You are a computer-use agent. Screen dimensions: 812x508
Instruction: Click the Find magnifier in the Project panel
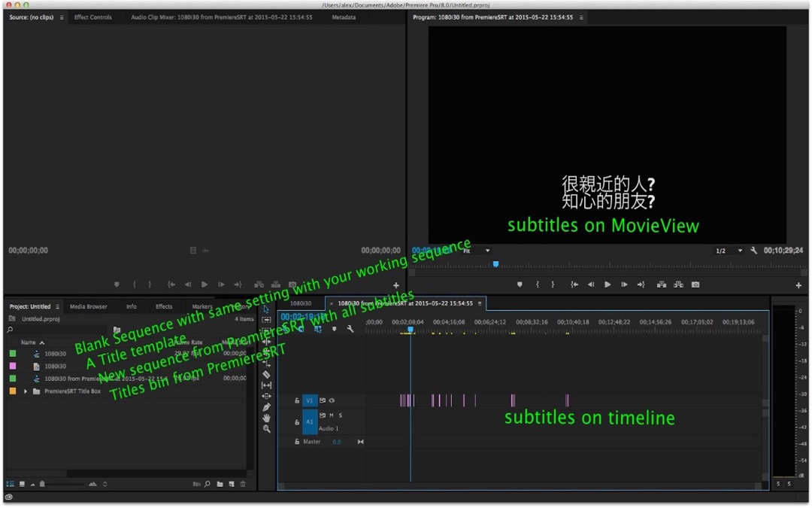point(207,483)
